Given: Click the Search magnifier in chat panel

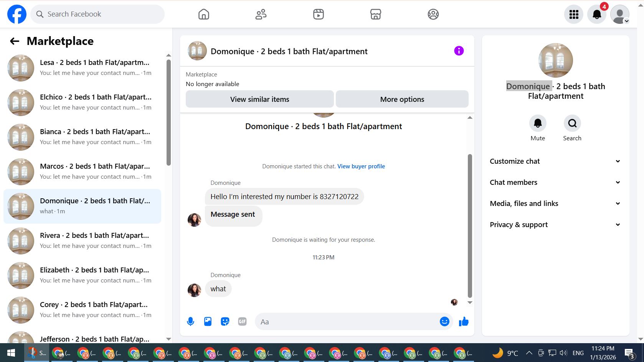Looking at the screenshot, I should 572,123.
